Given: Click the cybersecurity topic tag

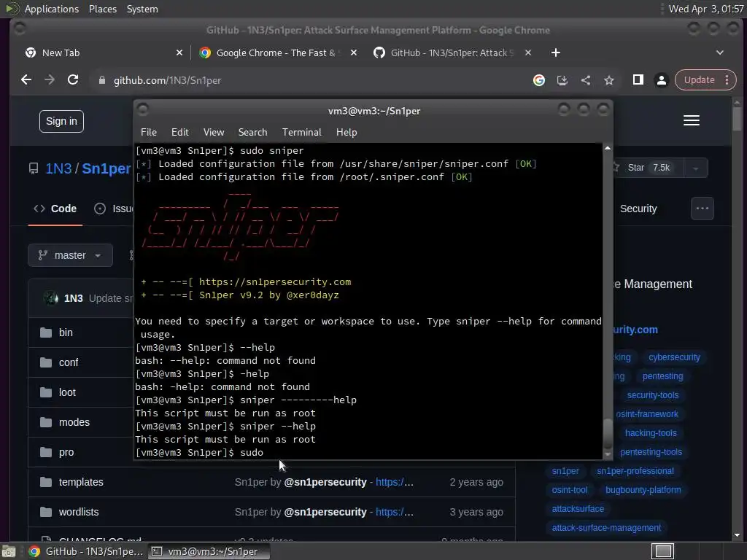Looking at the screenshot, I should coord(674,357).
